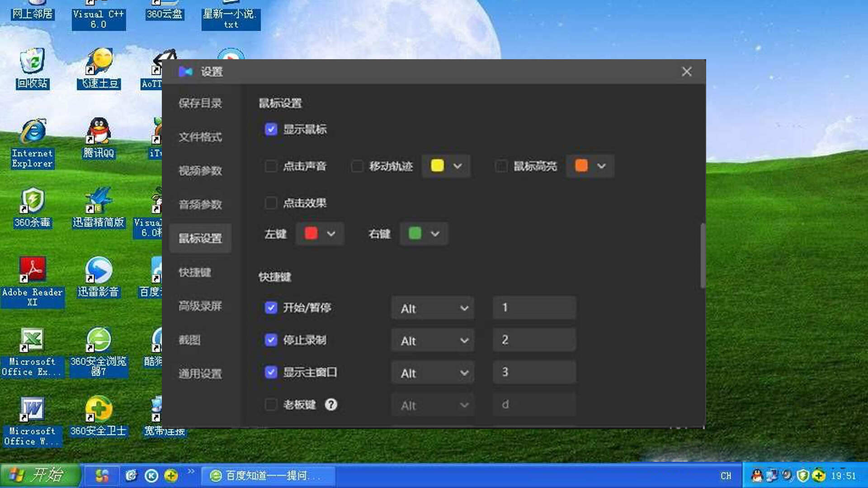Open the 截图 sidebar item

pyautogui.click(x=189, y=340)
